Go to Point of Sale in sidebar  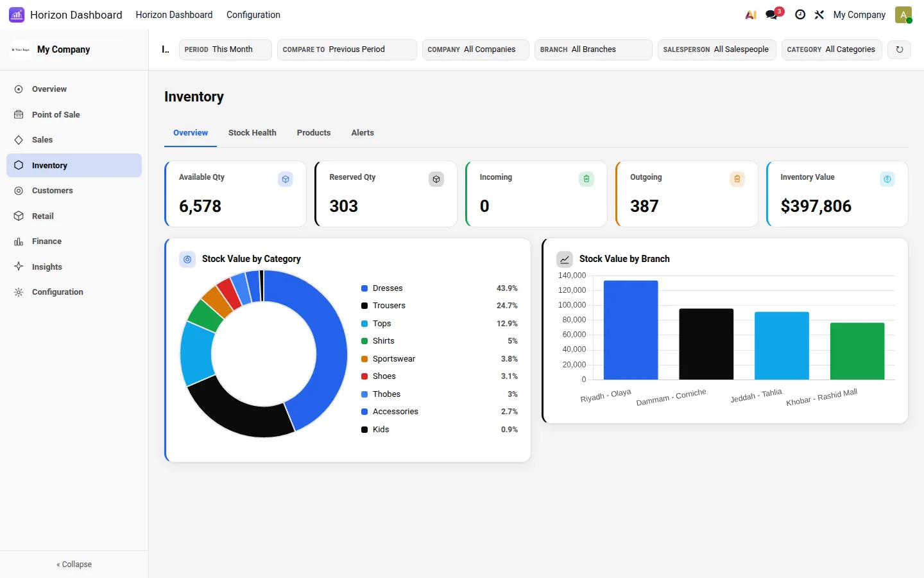pyautogui.click(x=74, y=114)
